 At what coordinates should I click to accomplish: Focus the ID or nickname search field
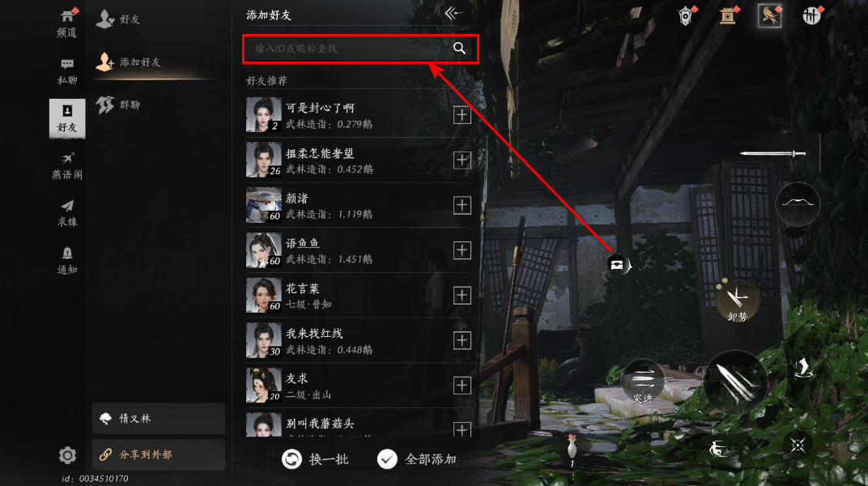(360, 49)
